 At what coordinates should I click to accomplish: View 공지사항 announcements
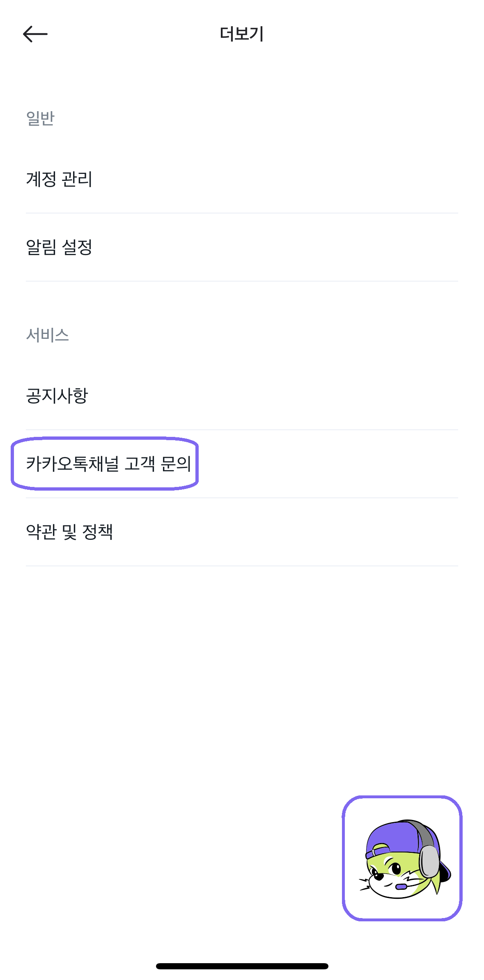click(242, 396)
